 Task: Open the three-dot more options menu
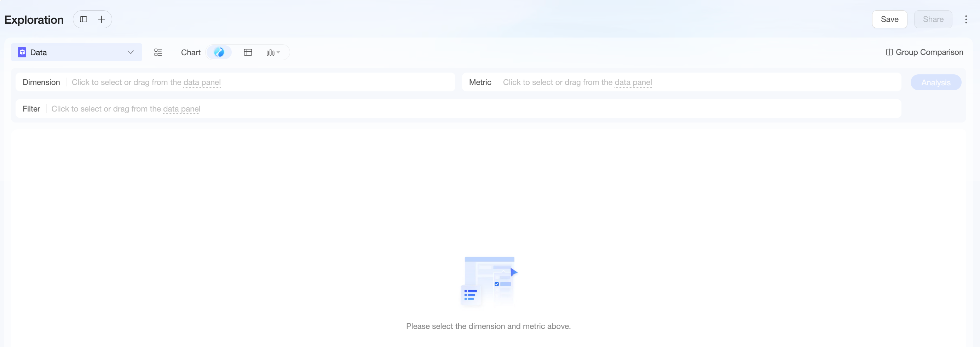click(965, 19)
